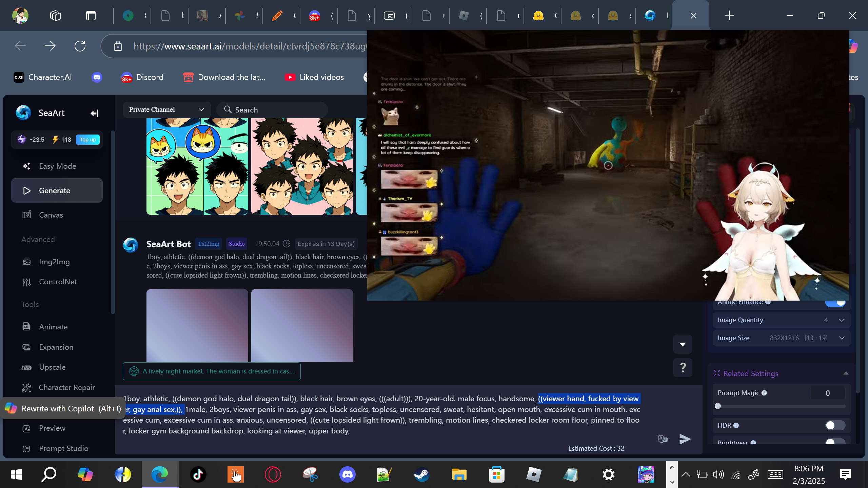Click the night market prompt suggestion

[x=212, y=371]
